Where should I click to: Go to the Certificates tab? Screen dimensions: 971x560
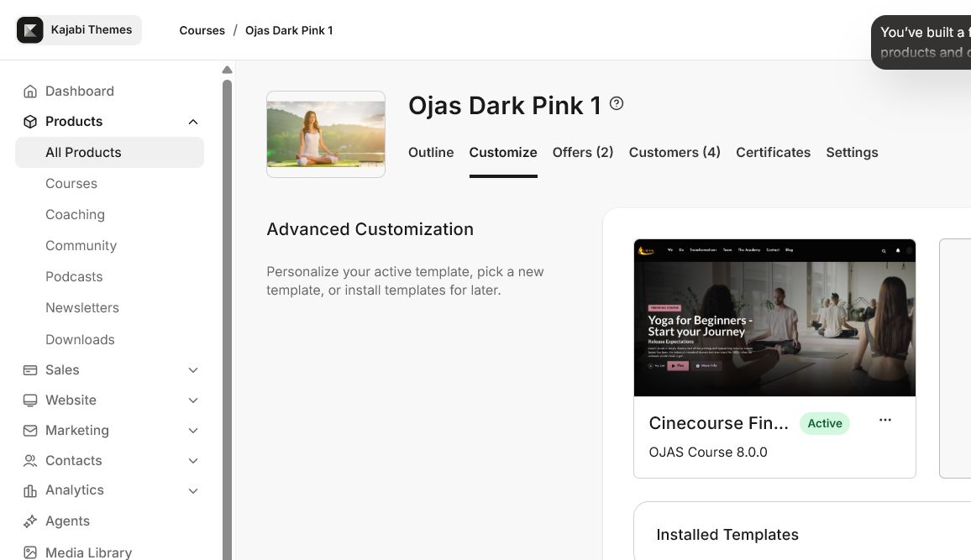click(773, 153)
